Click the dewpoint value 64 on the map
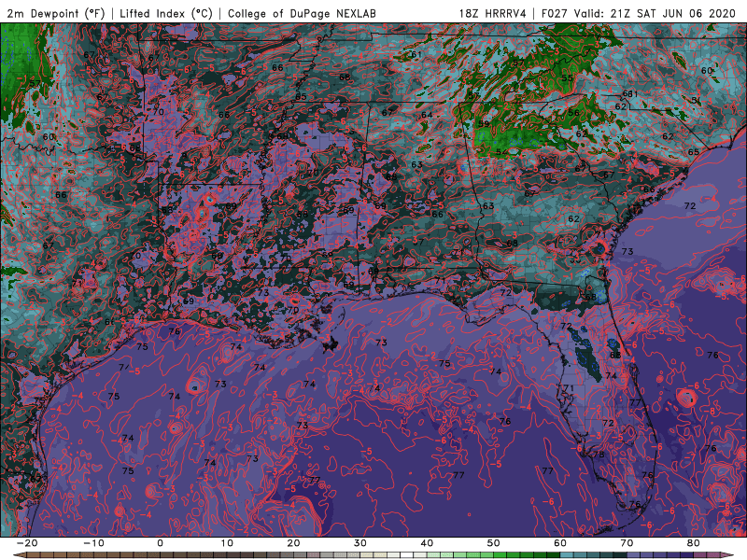747x560 pixels. (x=427, y=115)
